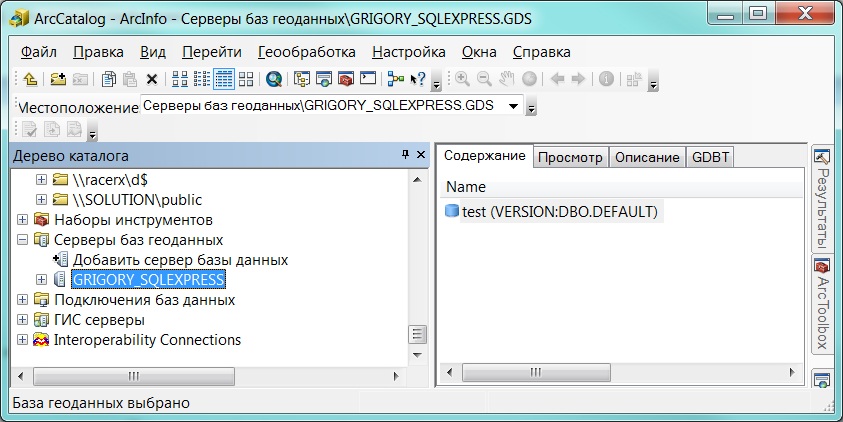Switch to Thumbnails view

(246, 80)
